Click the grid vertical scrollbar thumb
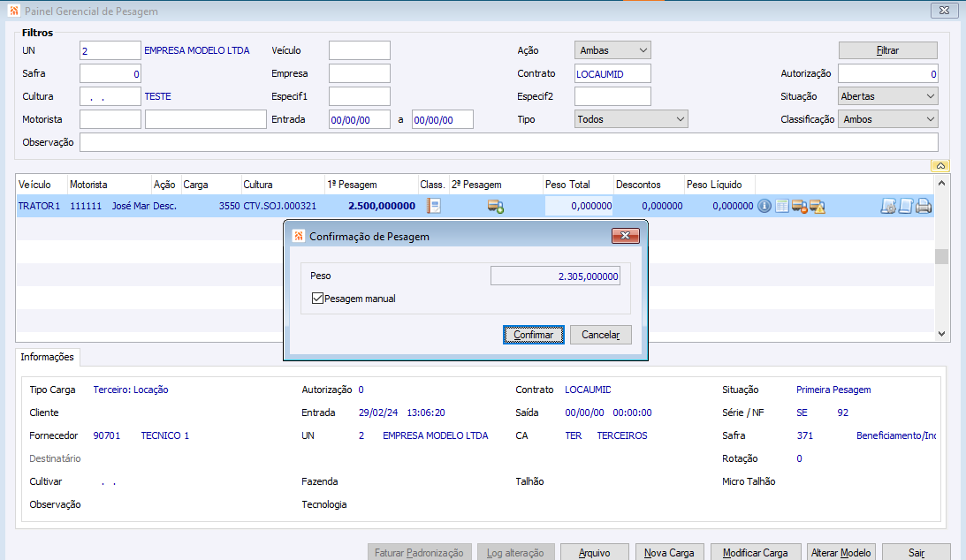The width and height of the screenshot is (966, 560). 941,256
